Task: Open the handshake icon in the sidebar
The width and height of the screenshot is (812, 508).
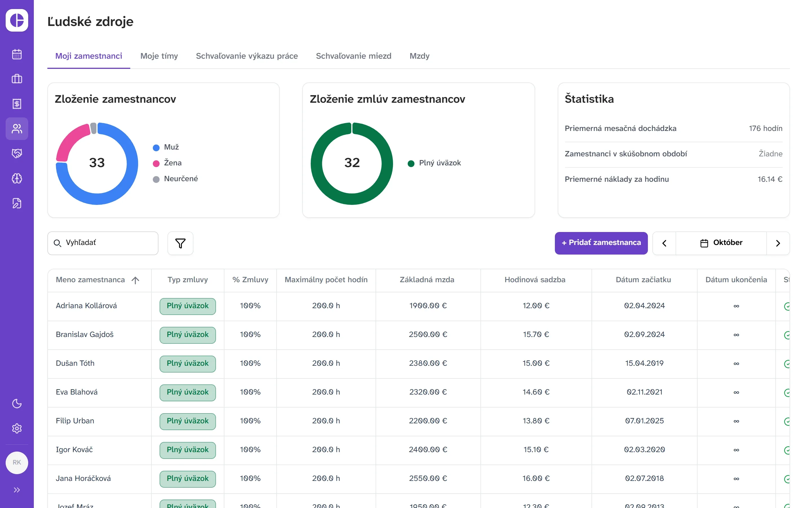Action: click(x=17, y=154)
